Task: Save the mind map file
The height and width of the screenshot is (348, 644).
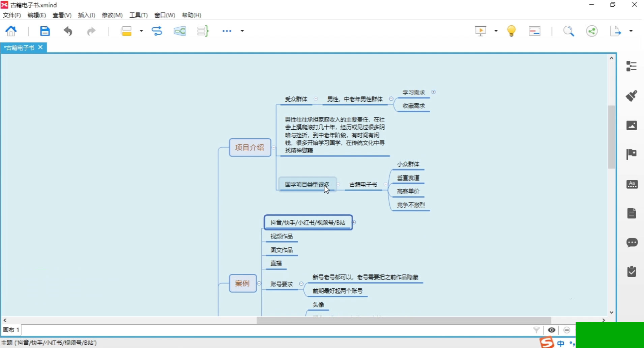Action: click(x=45, y=31)
